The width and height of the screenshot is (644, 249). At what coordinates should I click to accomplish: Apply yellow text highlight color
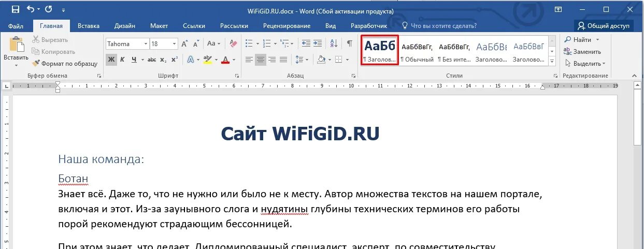[207, 60]
